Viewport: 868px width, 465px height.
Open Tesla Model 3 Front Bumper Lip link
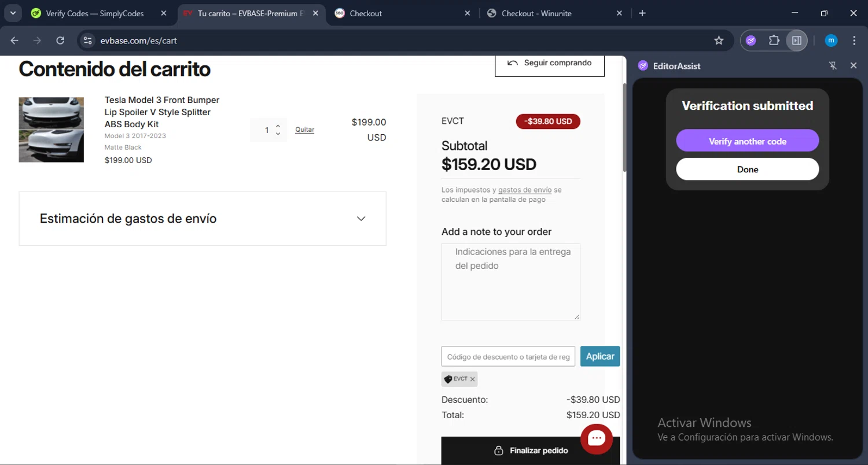pos(162,112)
